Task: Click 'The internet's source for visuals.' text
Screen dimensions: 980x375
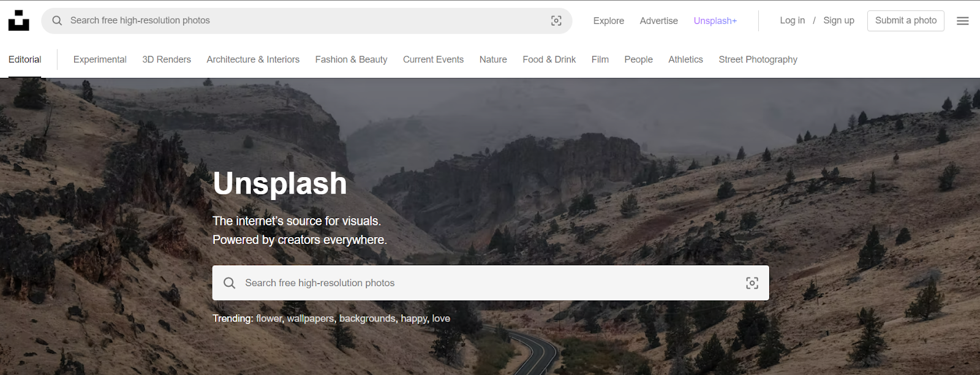Action: click(x=296, y=221)
